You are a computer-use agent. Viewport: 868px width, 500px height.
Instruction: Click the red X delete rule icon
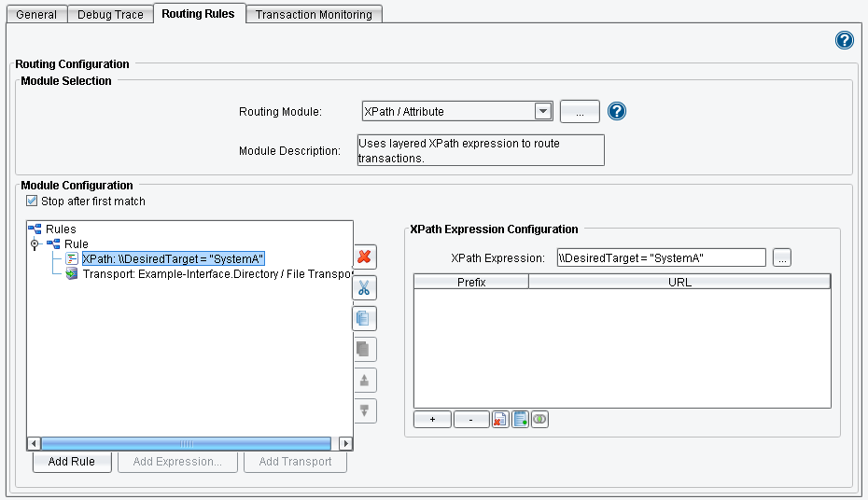click(364, 257)
